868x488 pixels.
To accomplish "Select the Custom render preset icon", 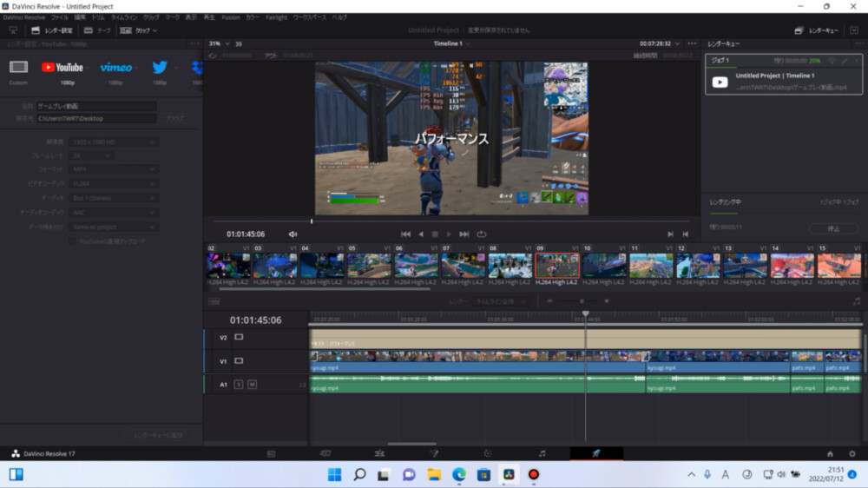I will pyautogui.click(x=18, y=67).
